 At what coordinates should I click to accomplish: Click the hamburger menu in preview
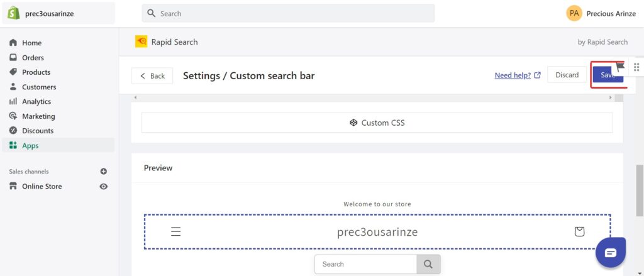tap(176, 231)
